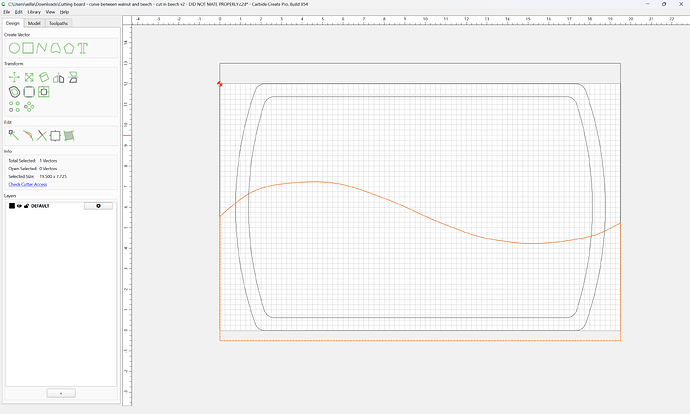Choose the Text creation tool
The width and height of the screenshot is (690, 414).
83,48
